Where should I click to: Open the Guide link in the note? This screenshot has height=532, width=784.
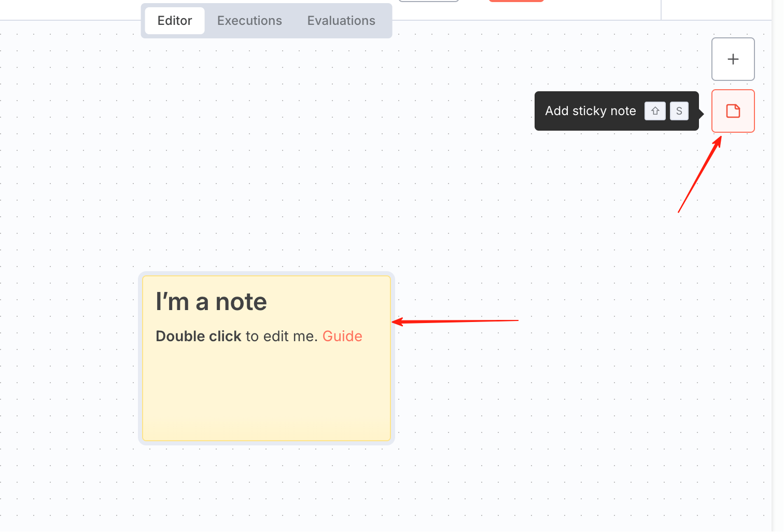342,336
